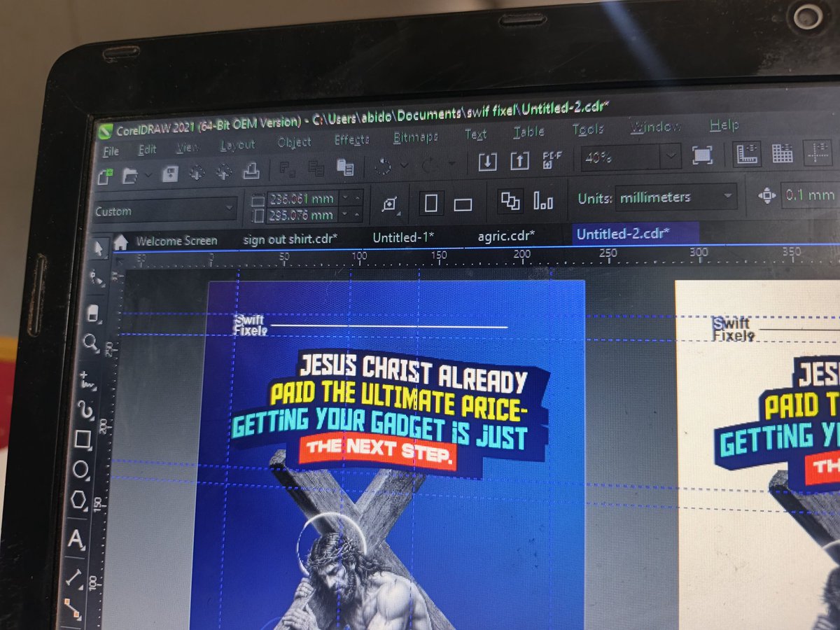Click the Page dimensions flyout icon
840x630 pixels.
point(390,204)
